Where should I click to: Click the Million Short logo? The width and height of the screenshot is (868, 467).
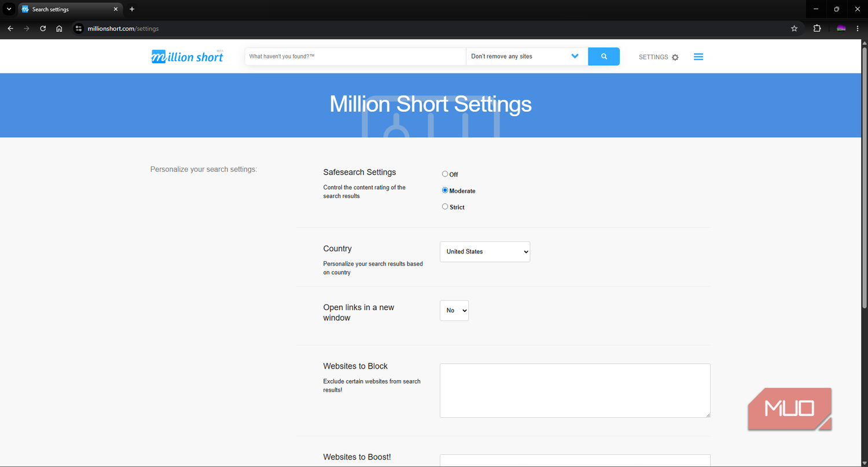tap(187, 57)
